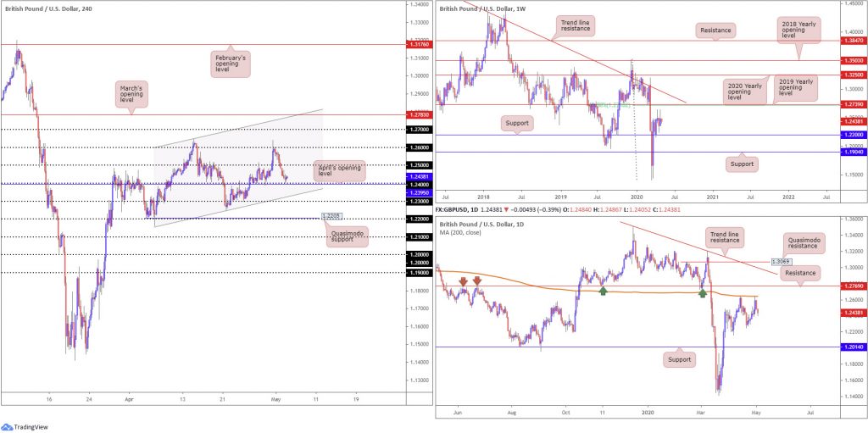Select the 2020 Yearly opening level callout

(x=741, y=92)
